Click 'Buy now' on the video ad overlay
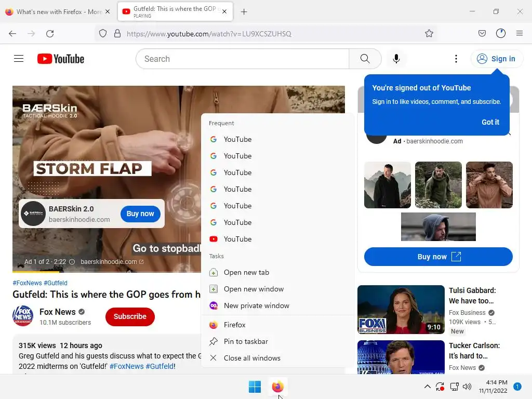Screen dimensions: 532x399 [x=140, y=214]
